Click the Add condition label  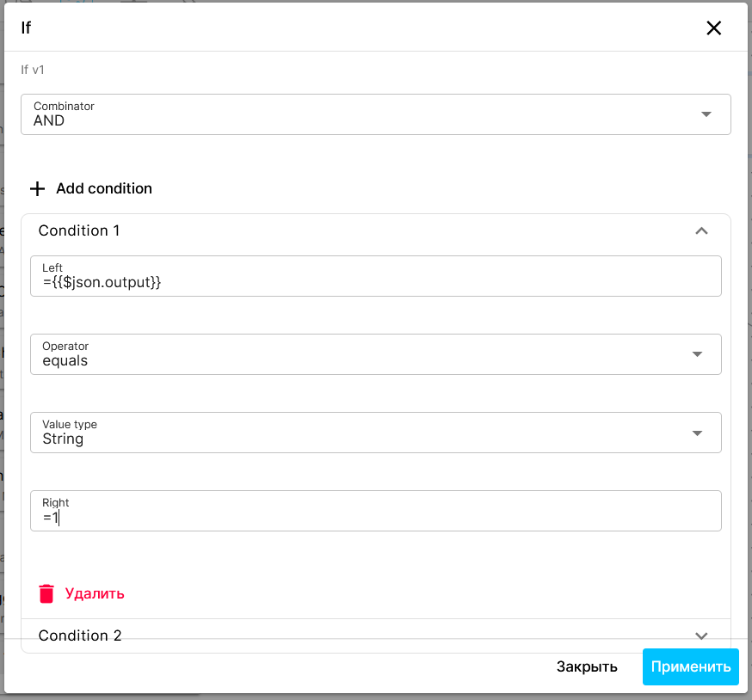104,188
